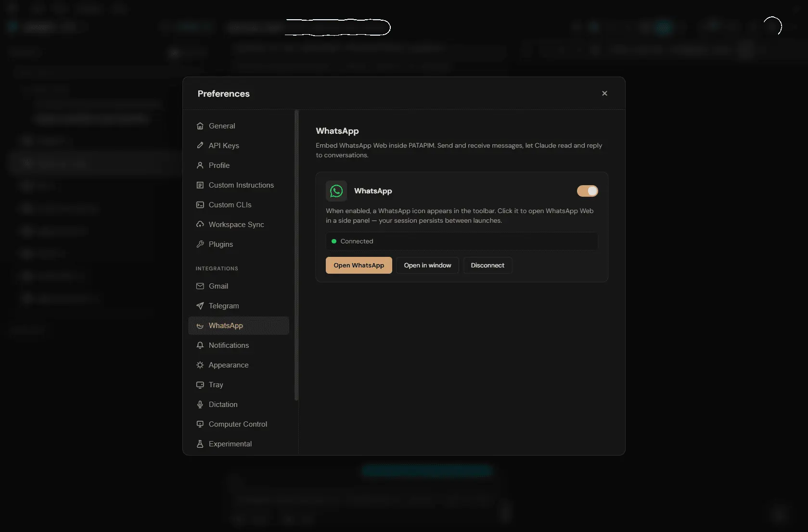Select Dictation in sidebar

pyautogui.click(x=239, y=405)
